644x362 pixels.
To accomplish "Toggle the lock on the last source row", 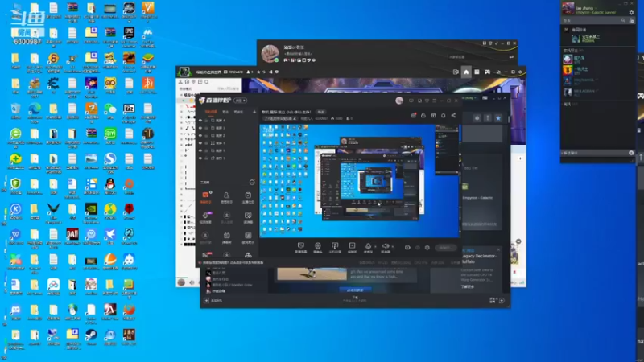I will point(207,158).
